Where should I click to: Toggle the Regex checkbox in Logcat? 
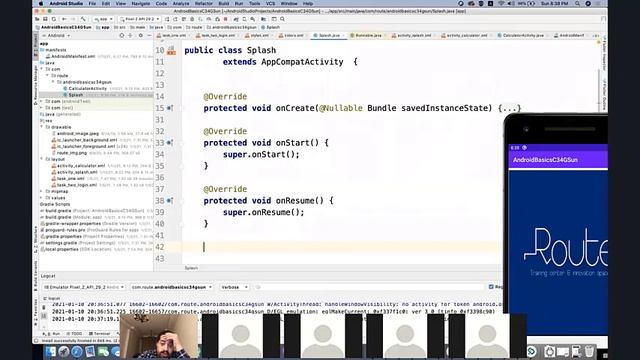(x=491, y=287)
